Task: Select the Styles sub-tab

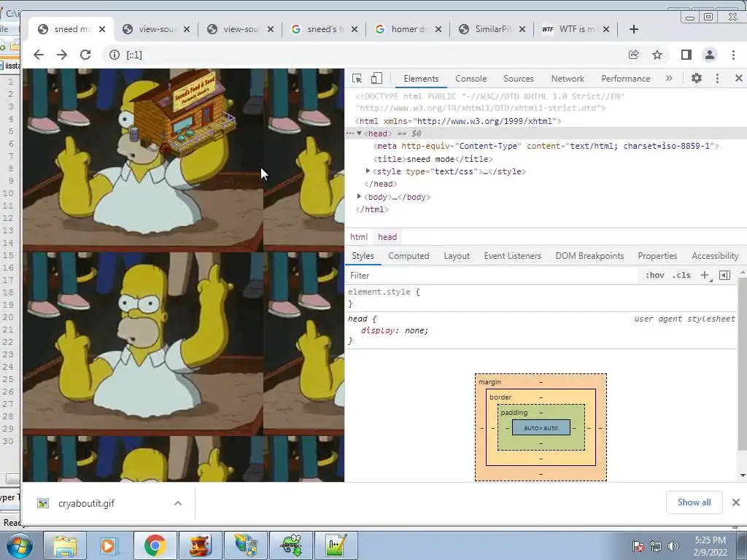Action: (363, 256)
